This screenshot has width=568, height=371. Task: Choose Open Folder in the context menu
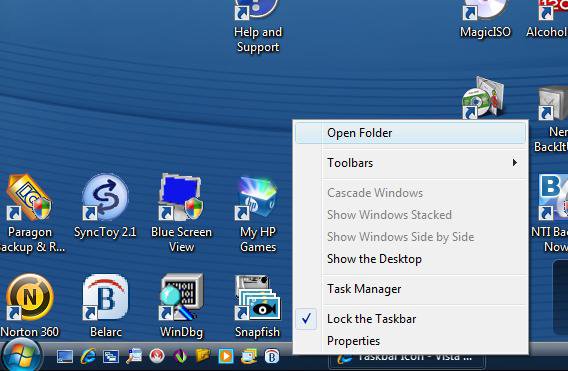(410, 133)
